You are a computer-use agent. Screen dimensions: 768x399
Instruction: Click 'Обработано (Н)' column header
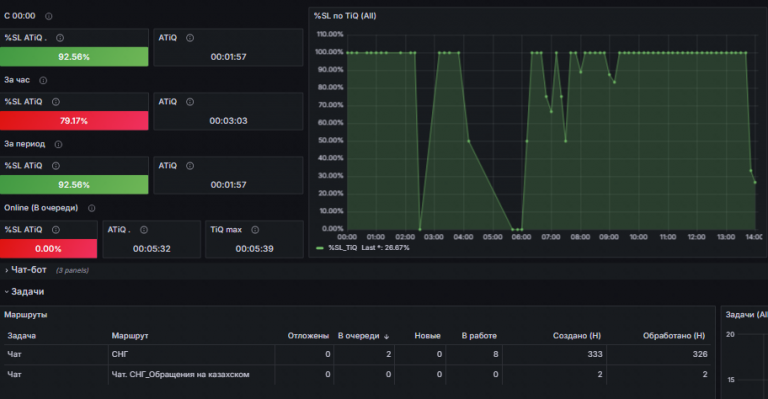coord(674,336)
